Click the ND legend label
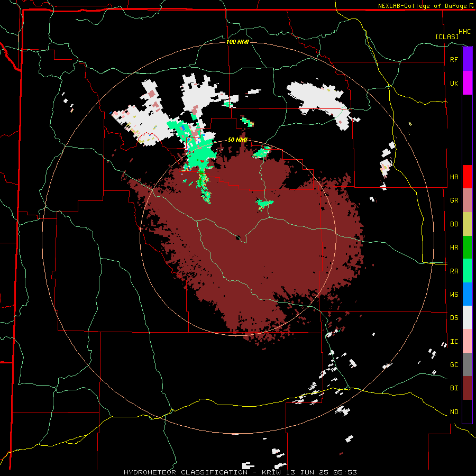The height and width of the screenshot is (476, 476). click(454, 412)
